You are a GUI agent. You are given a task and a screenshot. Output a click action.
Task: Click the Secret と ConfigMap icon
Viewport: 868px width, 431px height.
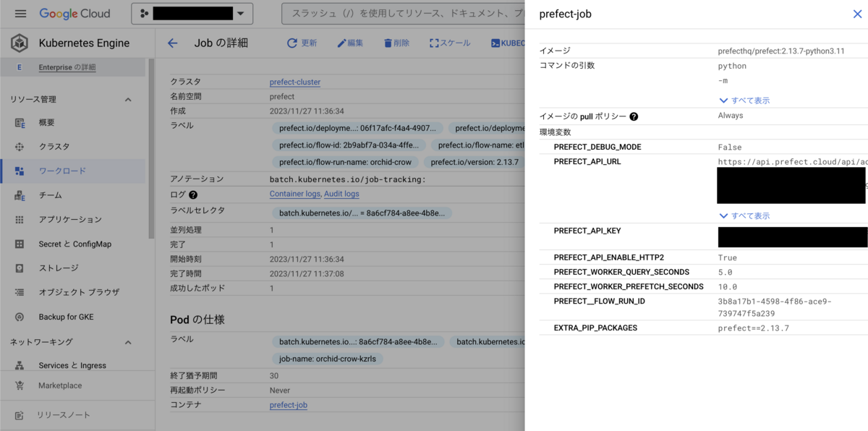20,244
